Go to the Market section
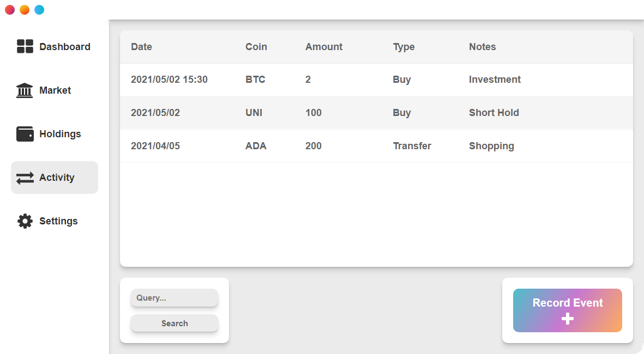Viewport: 644px width, 354px height. 54,90
